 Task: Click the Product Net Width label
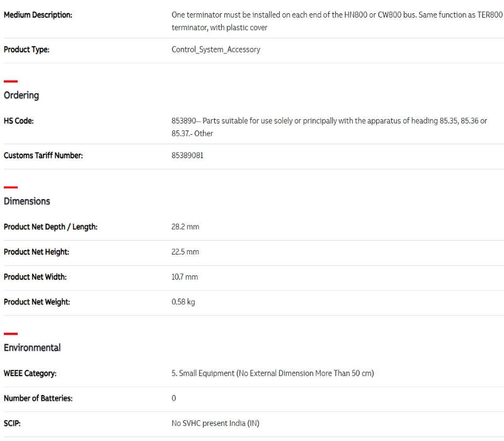point(35,277)
